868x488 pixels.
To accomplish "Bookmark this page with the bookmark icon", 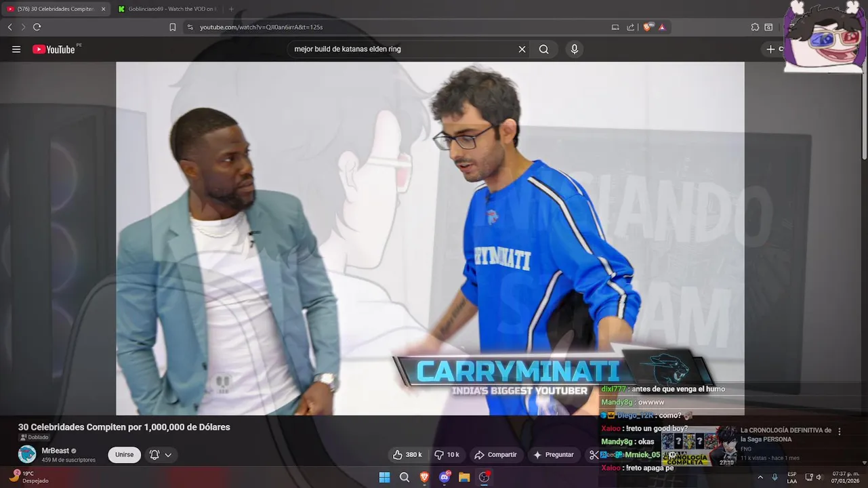I will click(172, 27).
